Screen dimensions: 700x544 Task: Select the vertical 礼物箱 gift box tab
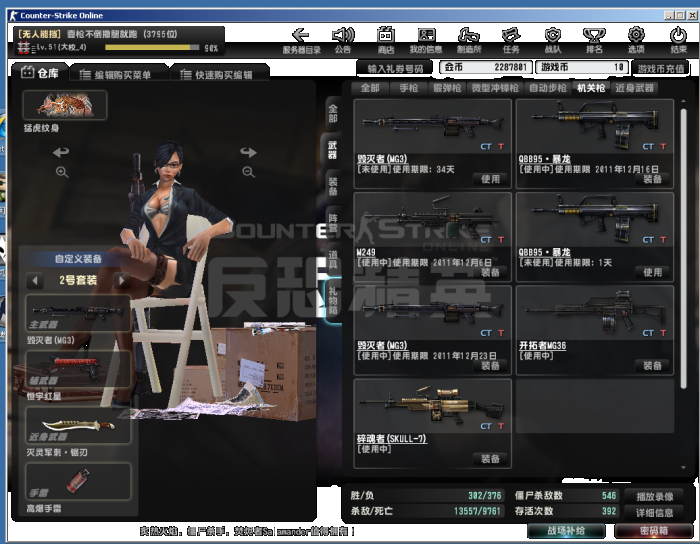pos(333,300)
